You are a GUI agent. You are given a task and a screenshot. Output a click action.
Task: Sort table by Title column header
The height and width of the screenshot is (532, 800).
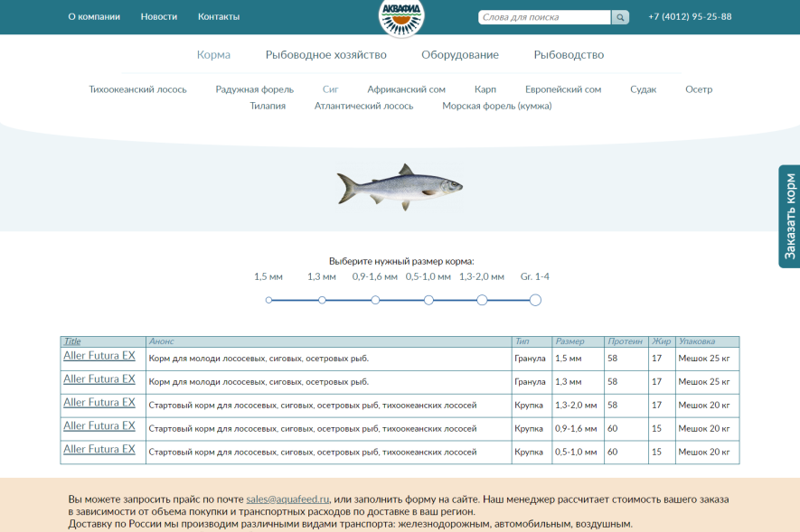tap(72, 341)
